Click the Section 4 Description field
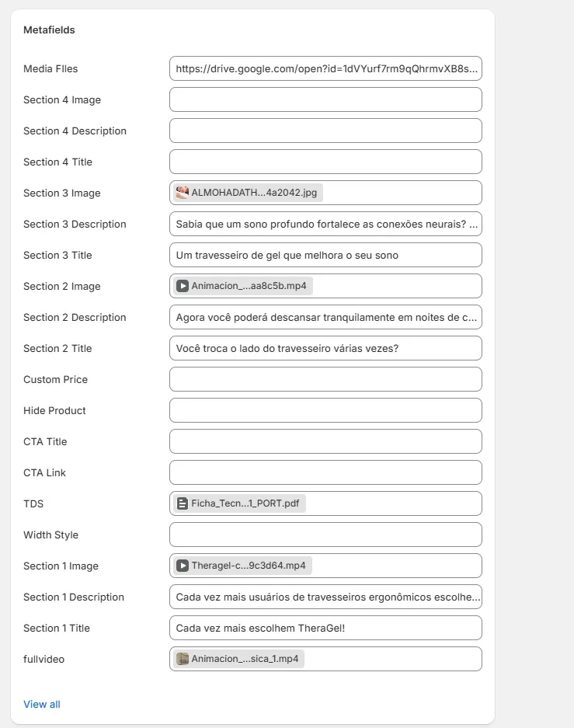The height and width of the screenshot is (728, 574). tap(325, 131)
